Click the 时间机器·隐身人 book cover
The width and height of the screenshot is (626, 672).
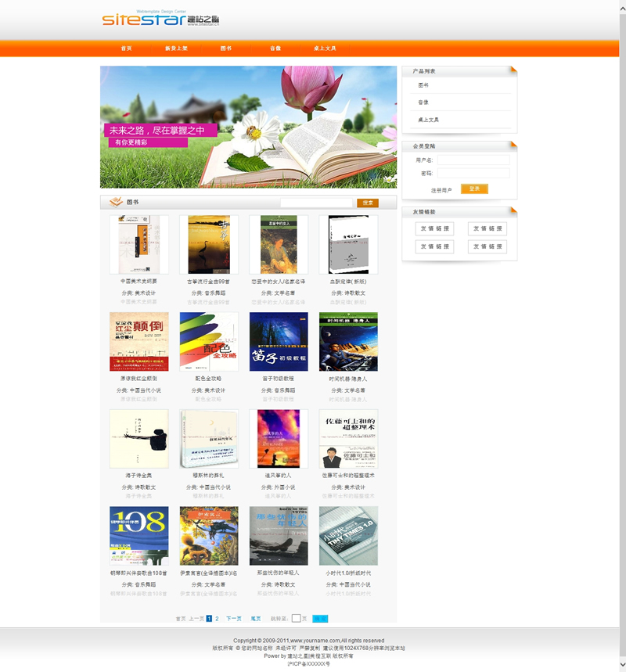(x=348, y=342)
